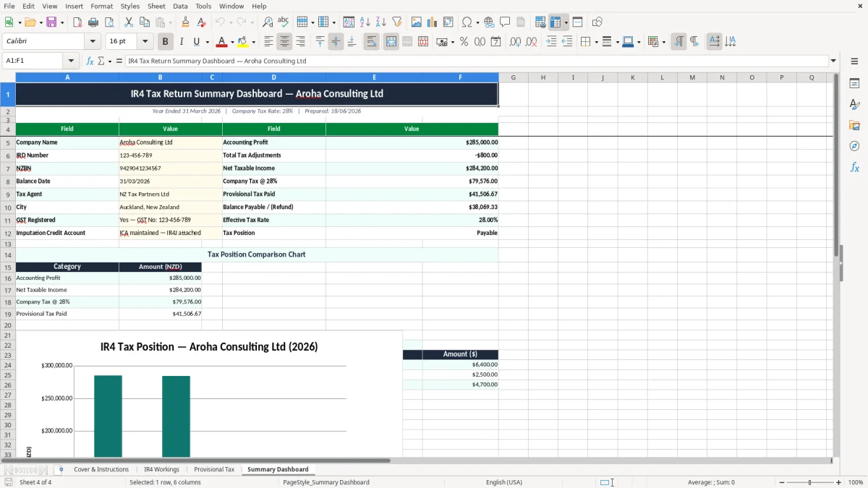This screenshot has width=868, height=488.
Task: Toggle Align Left
Action: pos(268,42)
